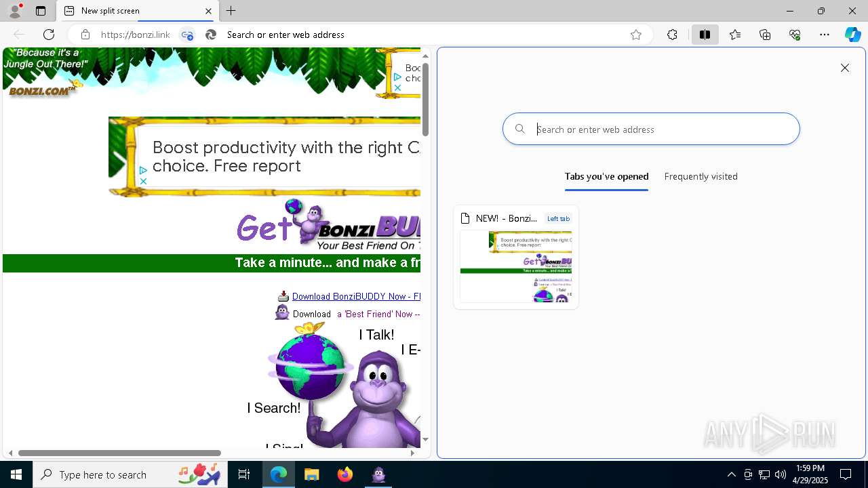Image resolution: width=868 pixels, height=488 pixels.
Task: Click the left page horizontal scrollbar thumb
Action: [119, 453]
